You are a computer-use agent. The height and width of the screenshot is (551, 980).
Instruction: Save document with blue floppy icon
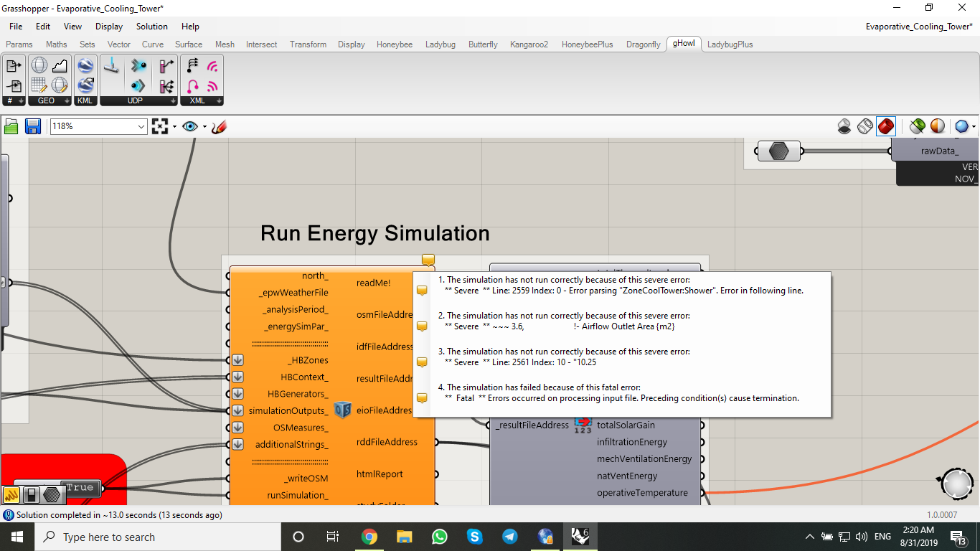point(32,127)
